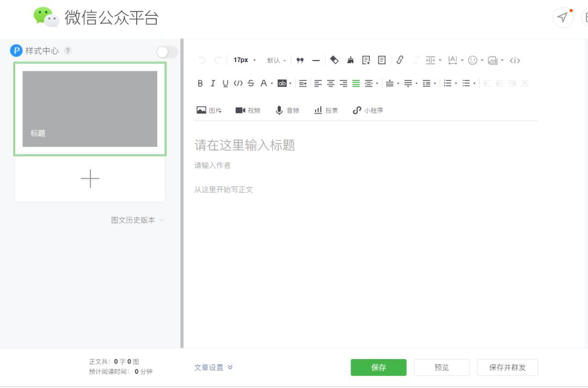Apply inline code formatting
This screenshot has width=588, height=388.
click(238, 83)
